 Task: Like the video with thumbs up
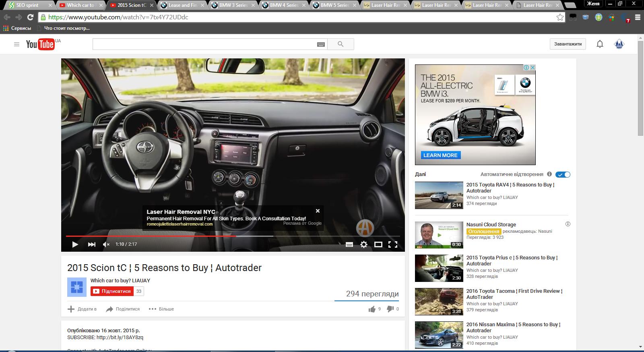tap(372, 309)
